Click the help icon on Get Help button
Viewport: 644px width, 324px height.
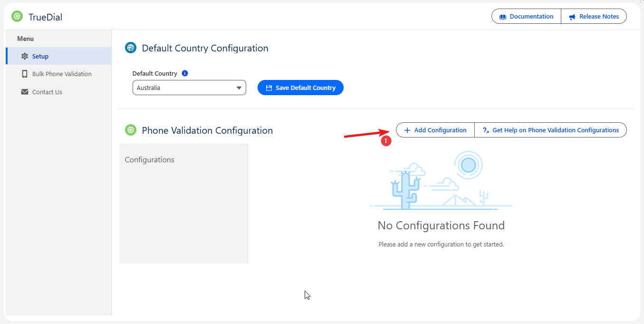coord(485,130)
